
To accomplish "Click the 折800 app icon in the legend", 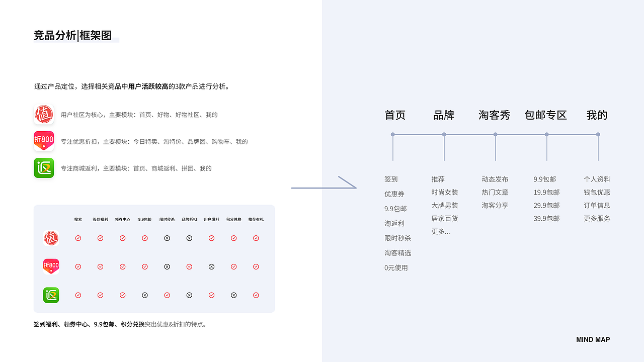I will (x=44, y=141).
